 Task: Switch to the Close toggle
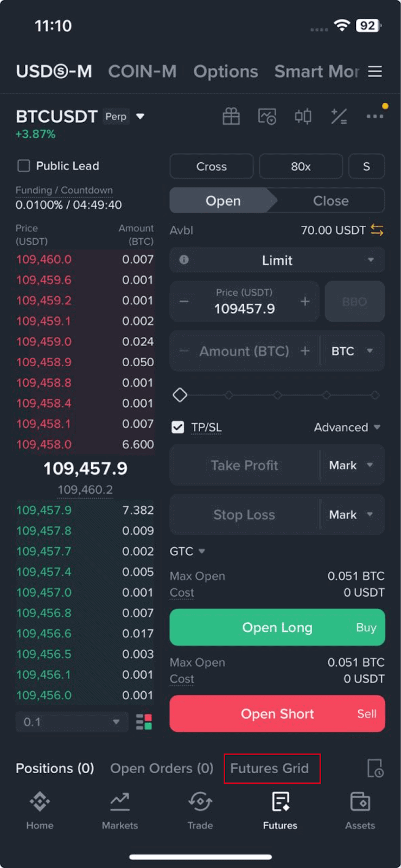pyautogui.click(x=330, y=201)
